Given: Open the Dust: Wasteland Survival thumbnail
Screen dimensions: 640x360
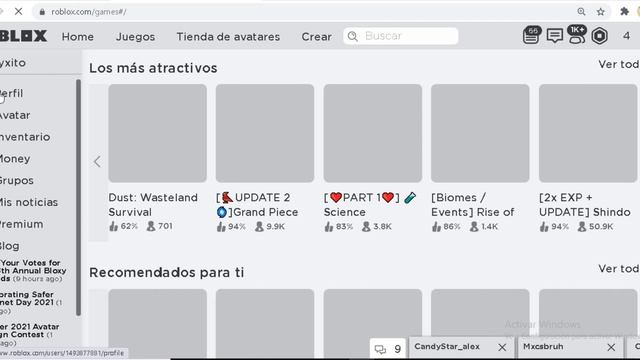Looking at the screenshot, I should coord(157,133).
